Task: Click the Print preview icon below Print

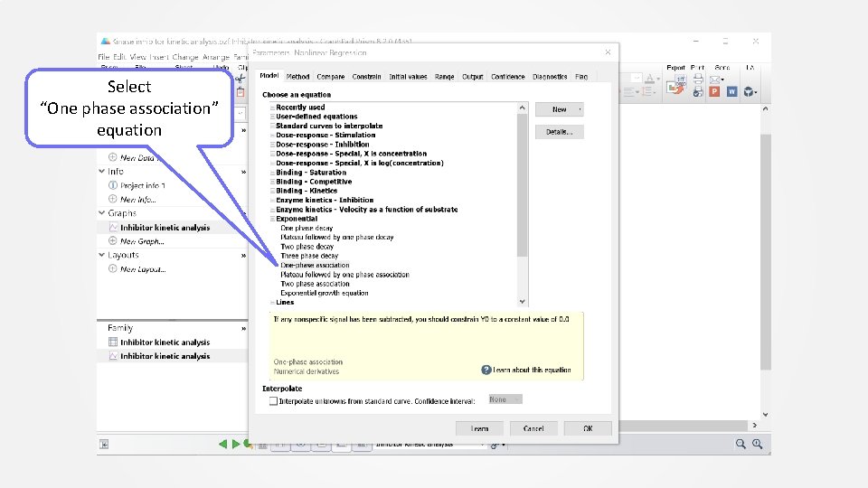Action: 698,92
